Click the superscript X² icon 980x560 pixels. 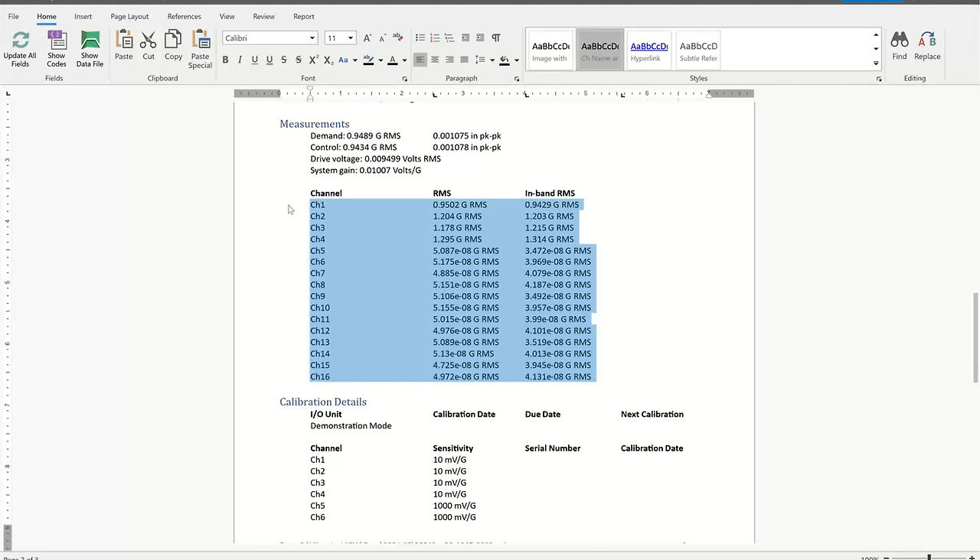click(x=314, y=60)
